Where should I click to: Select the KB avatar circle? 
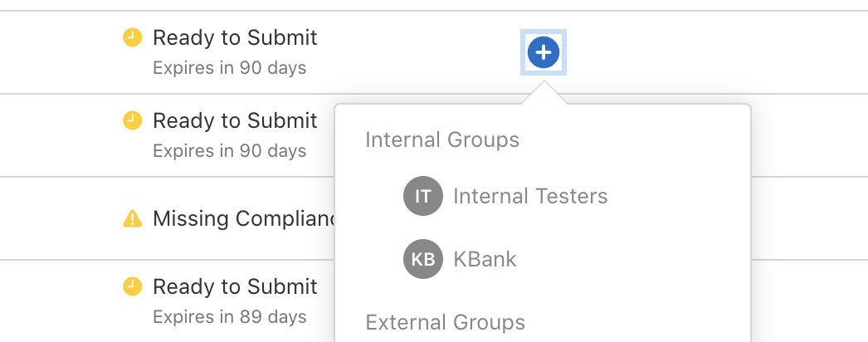point(423,259)
